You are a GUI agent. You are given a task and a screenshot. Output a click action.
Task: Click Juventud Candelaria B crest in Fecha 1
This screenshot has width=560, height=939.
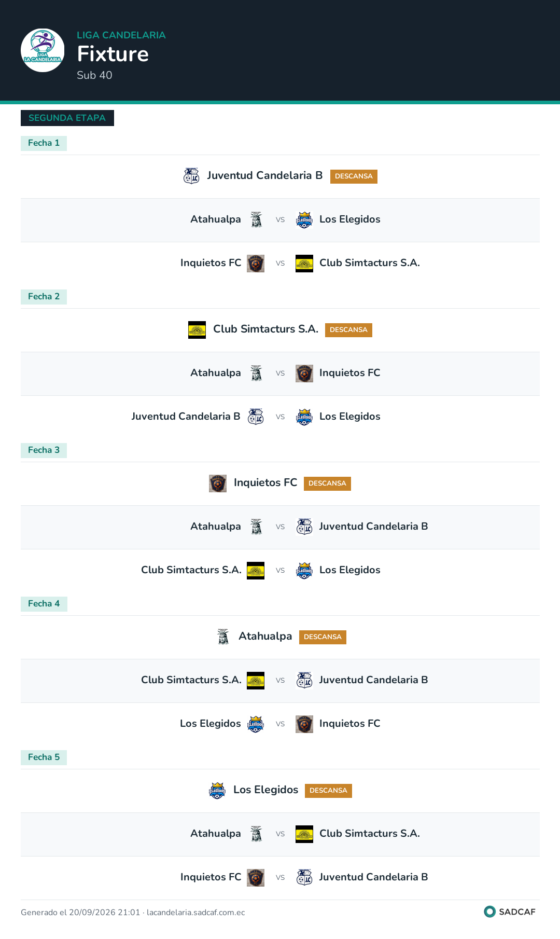click(191, 176)
